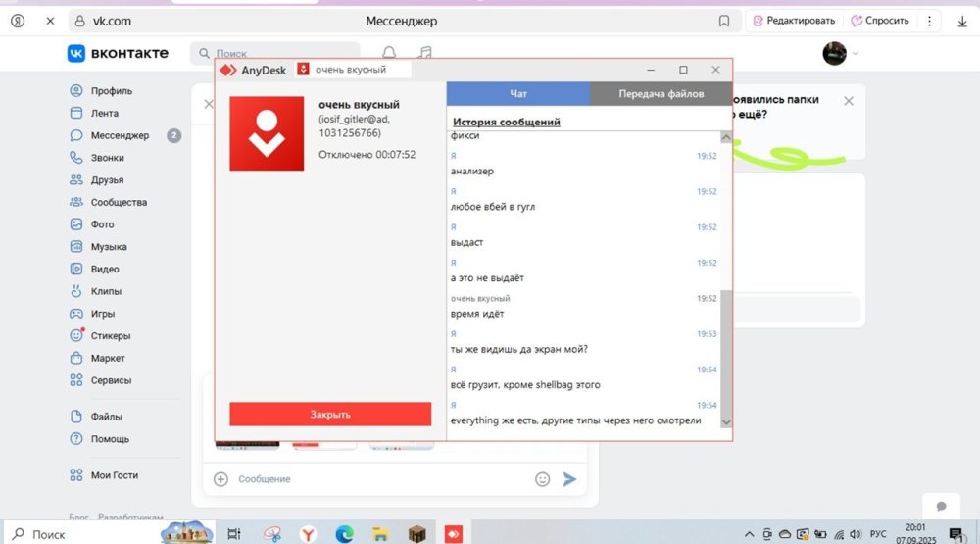Click chat scrollbar up arrow
The width and height of the screenshot is (980, 544).
tap(725, 137)
